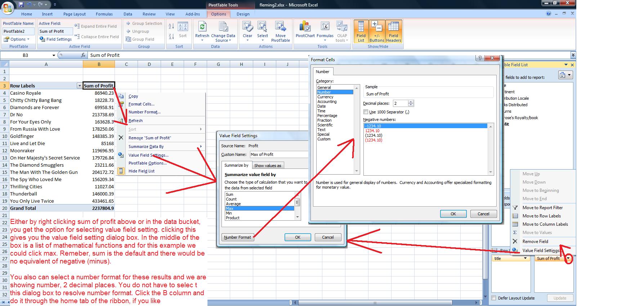Click the Custom Name input field
644x306 pixels.
click(x=279, y=154)
